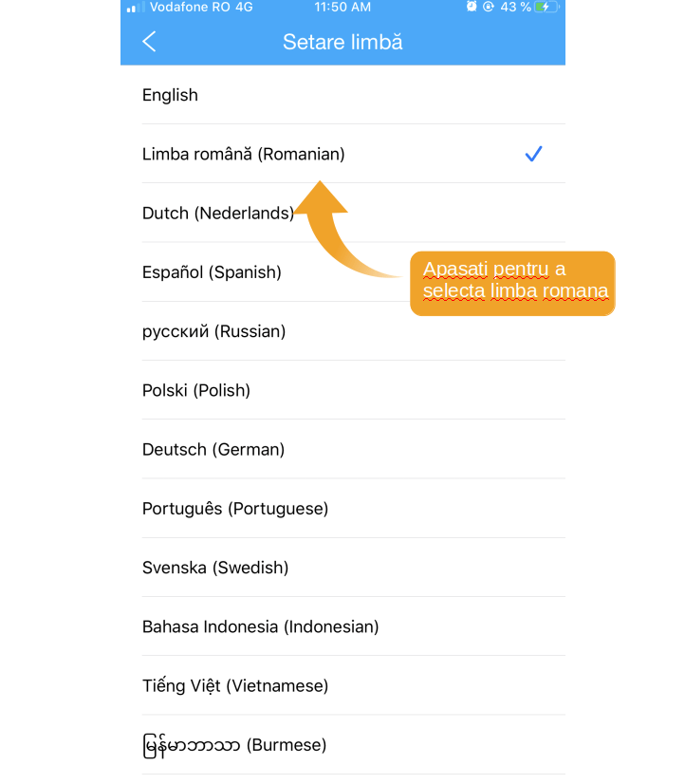Image resolution: width=685 pixels, height=784 pixels.
Task: Select Deutsch (German) language
Action: pyautogui.click(x=342, y=449)
